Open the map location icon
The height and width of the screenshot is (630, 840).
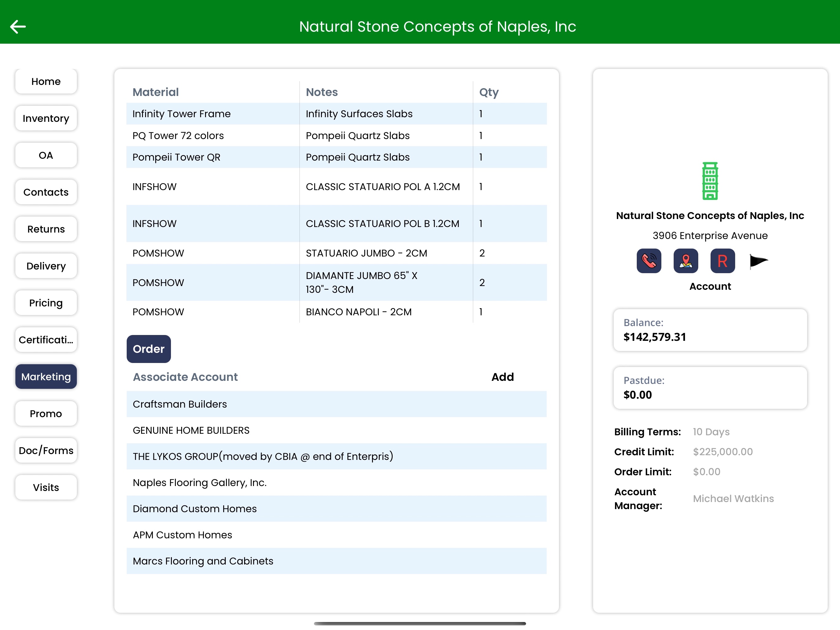tap(685, 261)
